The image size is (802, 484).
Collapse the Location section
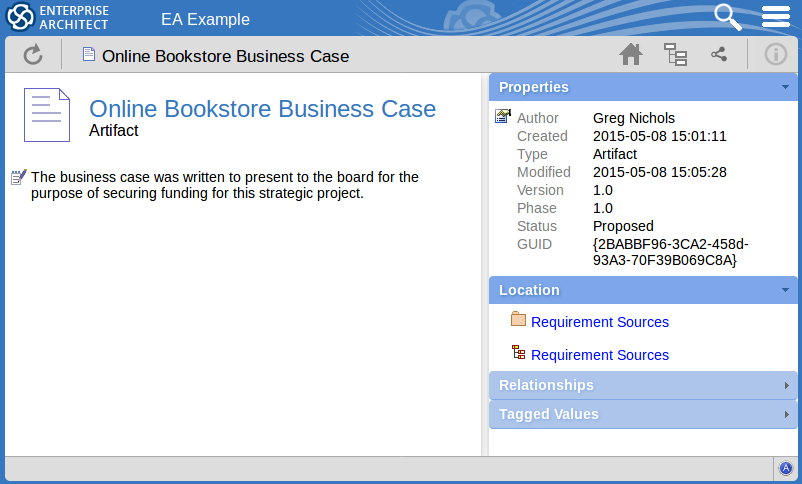pos(787,291)
